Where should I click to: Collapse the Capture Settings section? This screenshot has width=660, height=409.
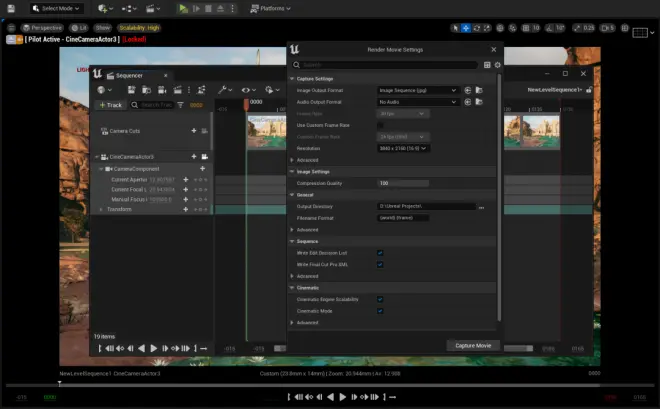(292, 79)
